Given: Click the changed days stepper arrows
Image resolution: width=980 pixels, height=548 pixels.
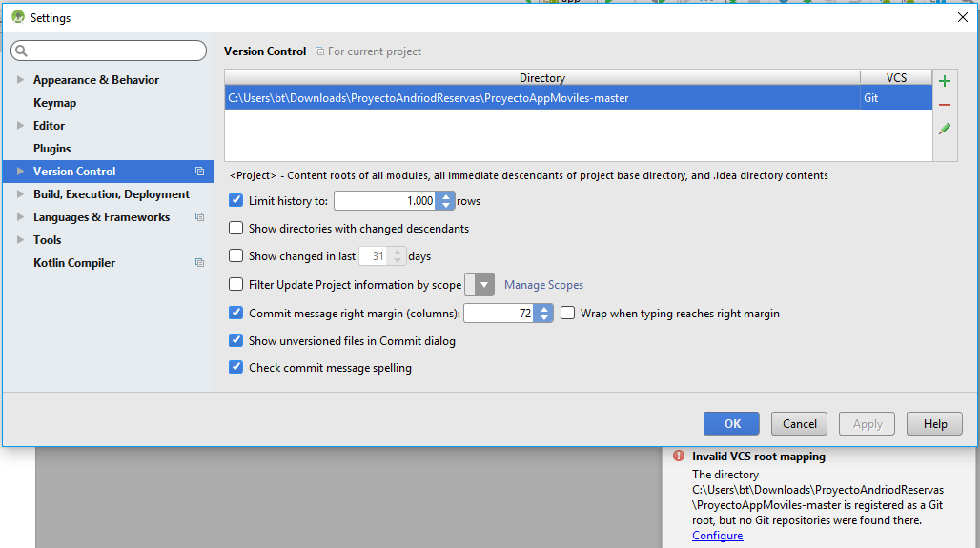Looking at the screenshot, I should tap(397, 256).
